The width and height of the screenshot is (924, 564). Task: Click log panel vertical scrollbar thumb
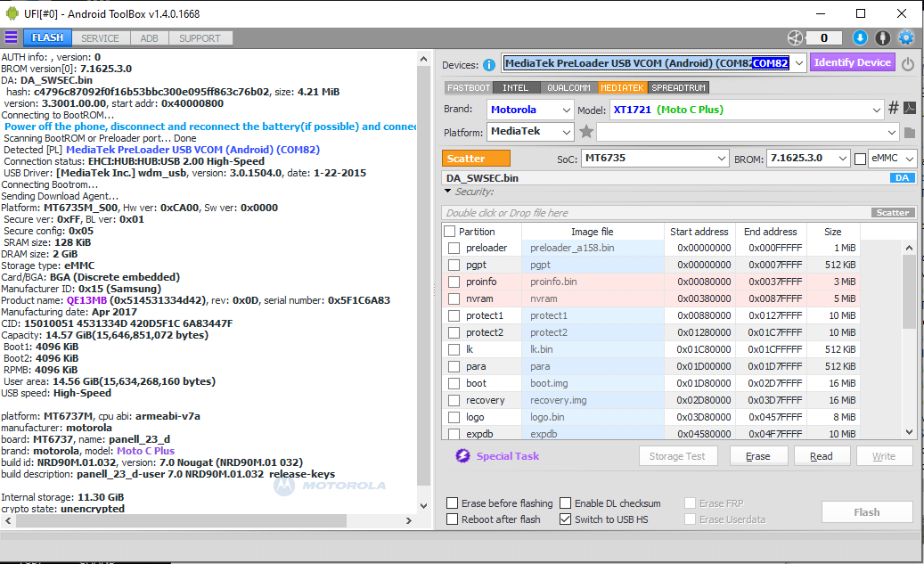coord(424,277)
